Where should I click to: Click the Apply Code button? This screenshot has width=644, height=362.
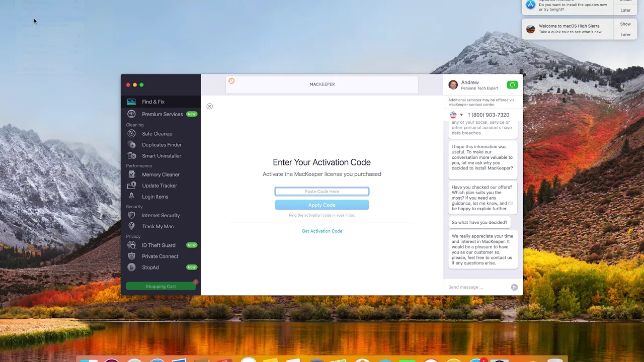(x=322, y=205)
